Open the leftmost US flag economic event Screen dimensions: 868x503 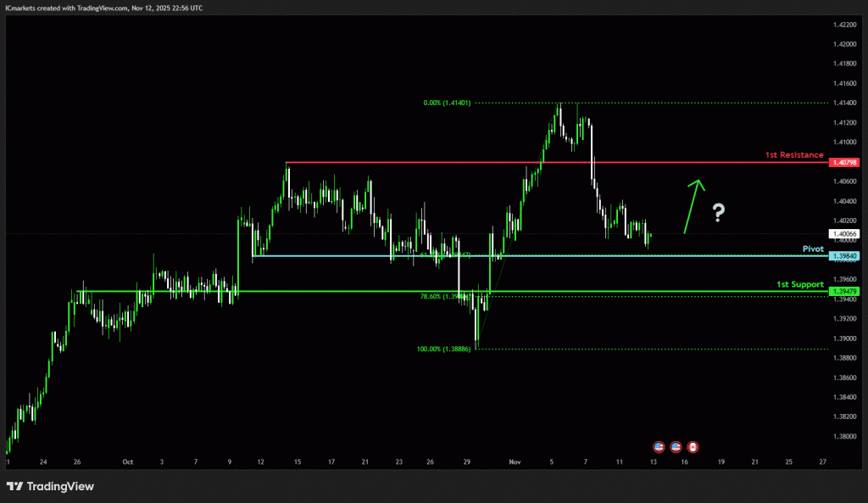tap(659, 446)
